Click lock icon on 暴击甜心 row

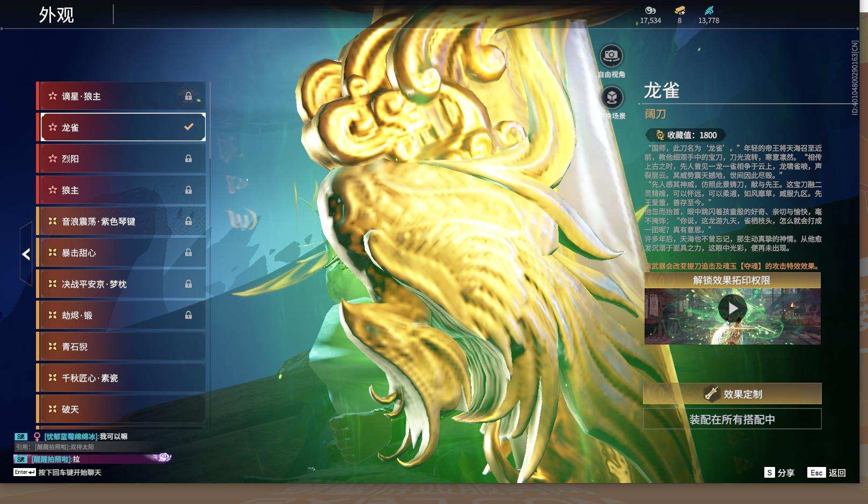[189, 252]
